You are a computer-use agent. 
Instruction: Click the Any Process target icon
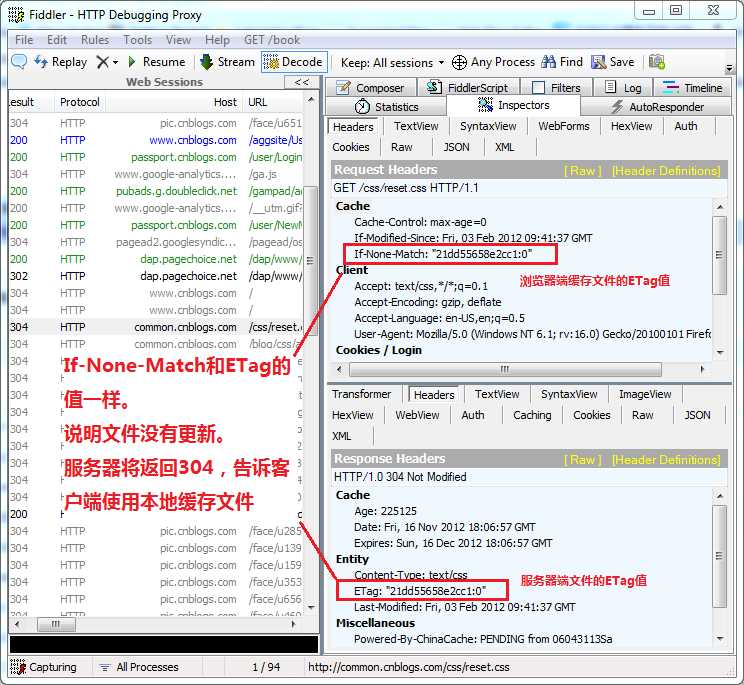(459, 62)
